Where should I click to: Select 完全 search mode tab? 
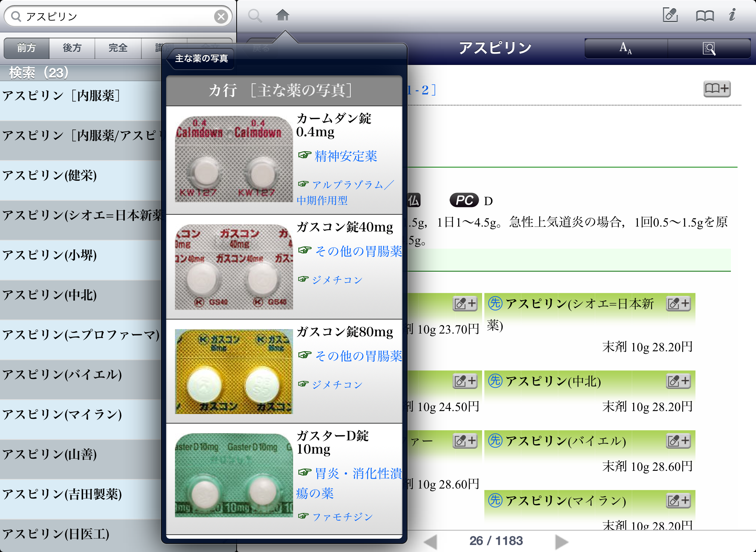[118, 48]
